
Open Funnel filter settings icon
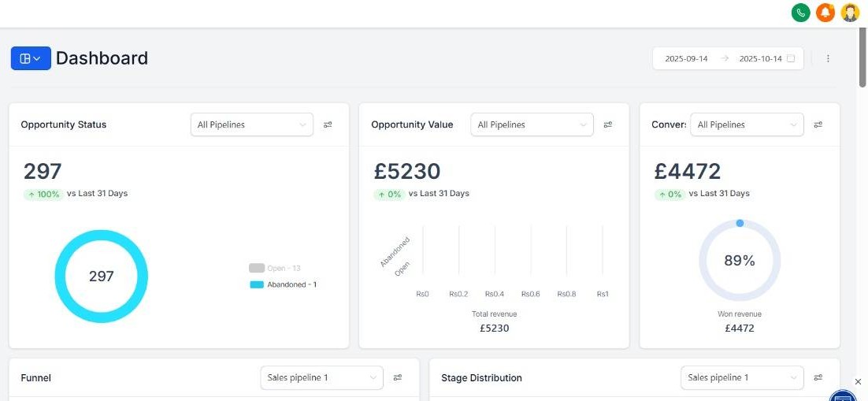398,377
